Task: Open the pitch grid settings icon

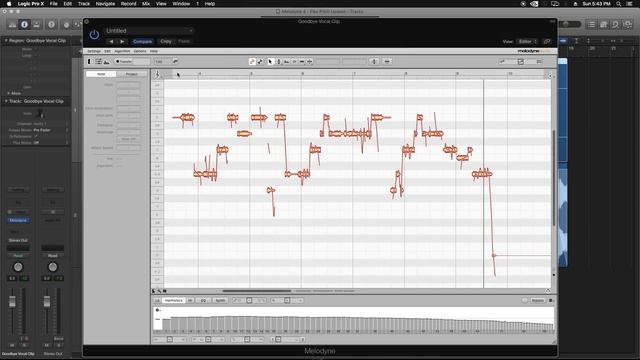Action: (x=502, y=62)
